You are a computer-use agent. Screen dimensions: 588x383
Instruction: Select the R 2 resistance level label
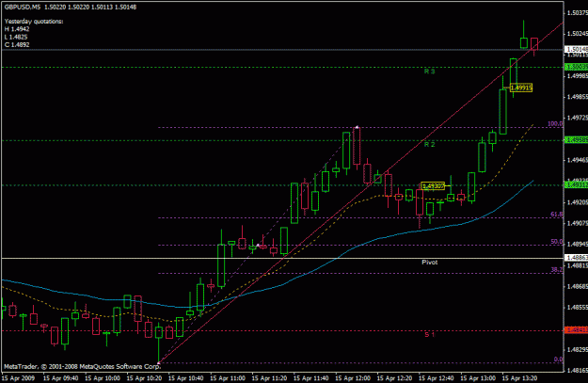point(429,144)
